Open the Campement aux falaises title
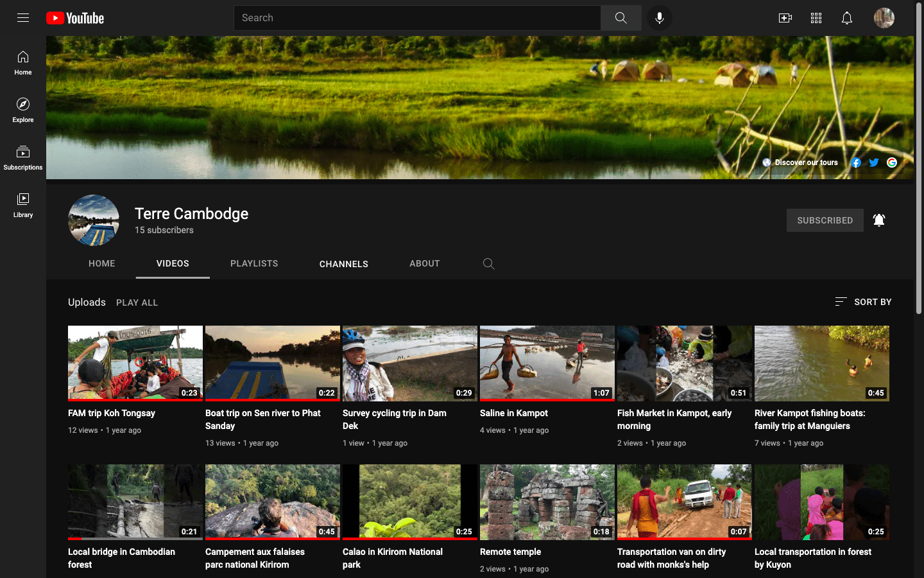Image resolution: width=924 pixels, height=578 pixels. [x=255, y=558]
